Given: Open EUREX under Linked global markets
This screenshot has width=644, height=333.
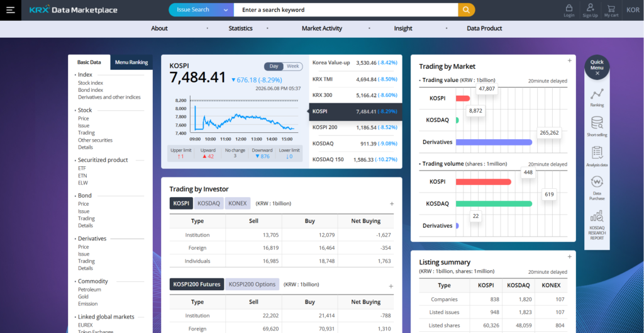Looking at the screenshot, I should click(86, 325).
